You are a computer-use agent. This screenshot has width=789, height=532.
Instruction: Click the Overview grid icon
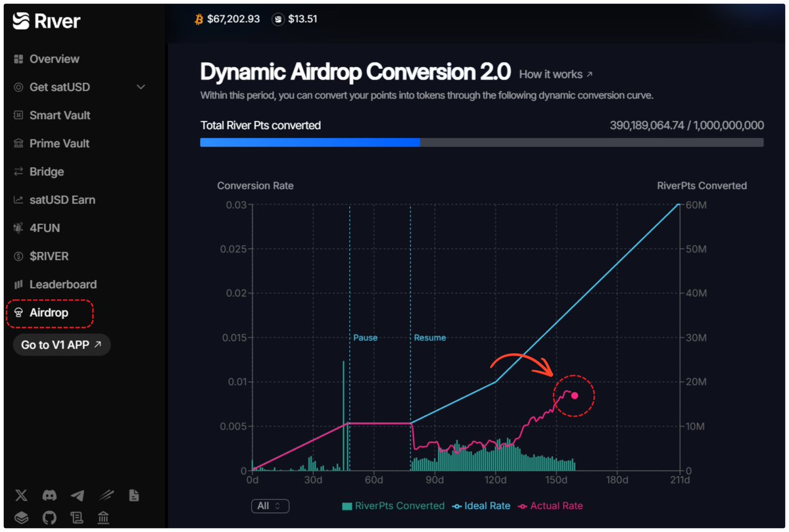click(x=18, y=59)
